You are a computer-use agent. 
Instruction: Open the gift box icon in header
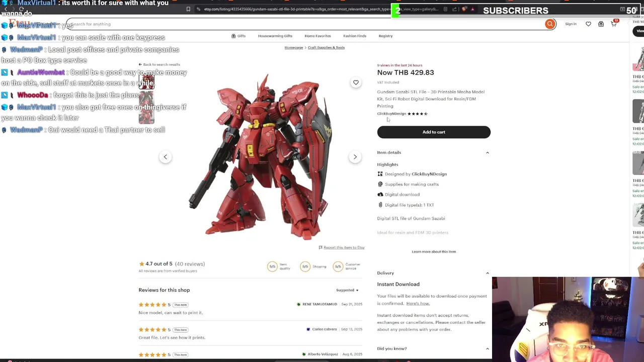tap(601, 24)
